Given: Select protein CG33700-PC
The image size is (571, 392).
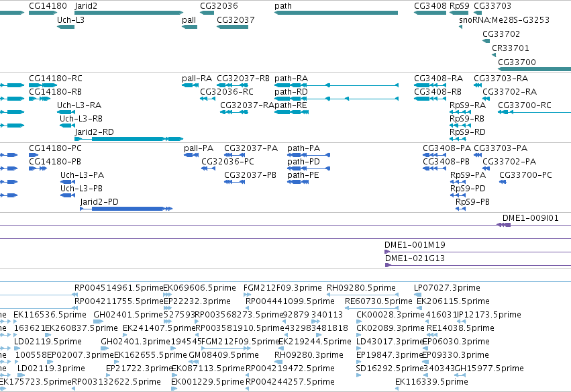Looking at the screenshot, I should (x=525, y=175).
